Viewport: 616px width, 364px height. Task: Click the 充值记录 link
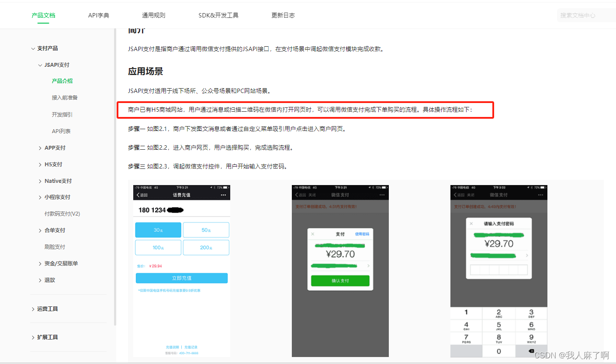[191, 347]
